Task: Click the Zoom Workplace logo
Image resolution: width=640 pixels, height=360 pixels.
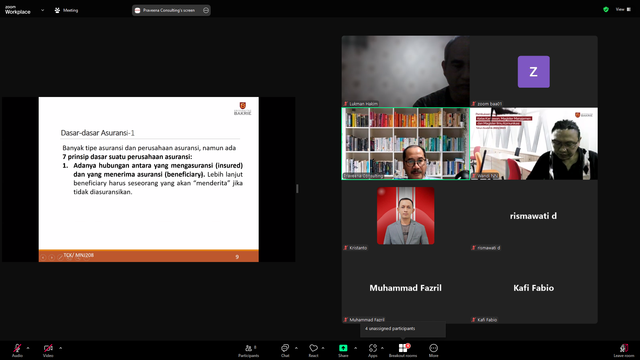Action: 18,10
